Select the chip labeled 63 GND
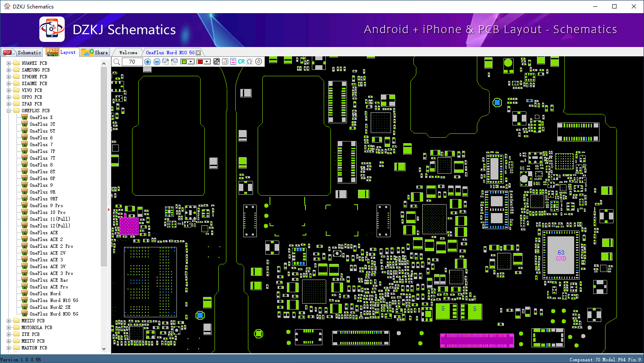The height and width of the screenshot is (363, 644). (561, 255)
